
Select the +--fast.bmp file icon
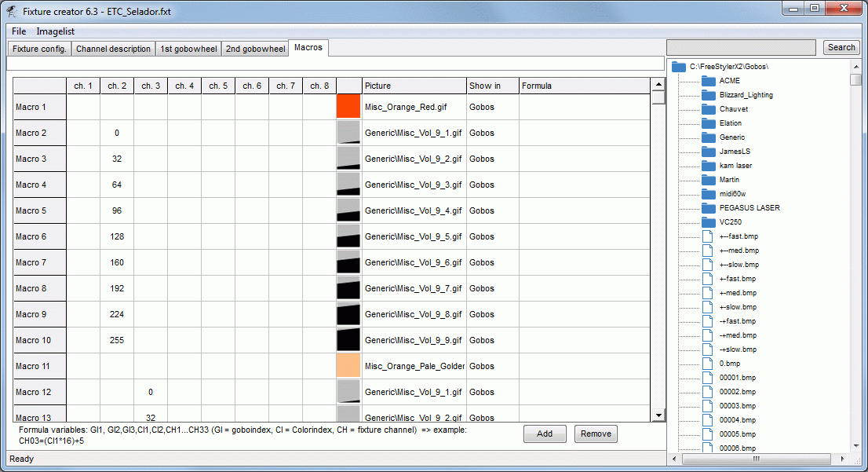point(707,236)
